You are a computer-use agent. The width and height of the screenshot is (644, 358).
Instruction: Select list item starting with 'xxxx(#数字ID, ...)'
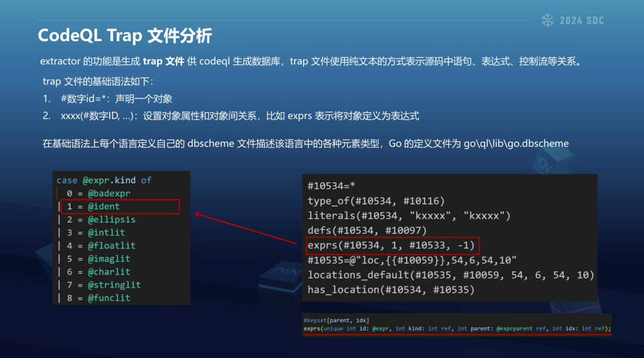tap(240, 116)
